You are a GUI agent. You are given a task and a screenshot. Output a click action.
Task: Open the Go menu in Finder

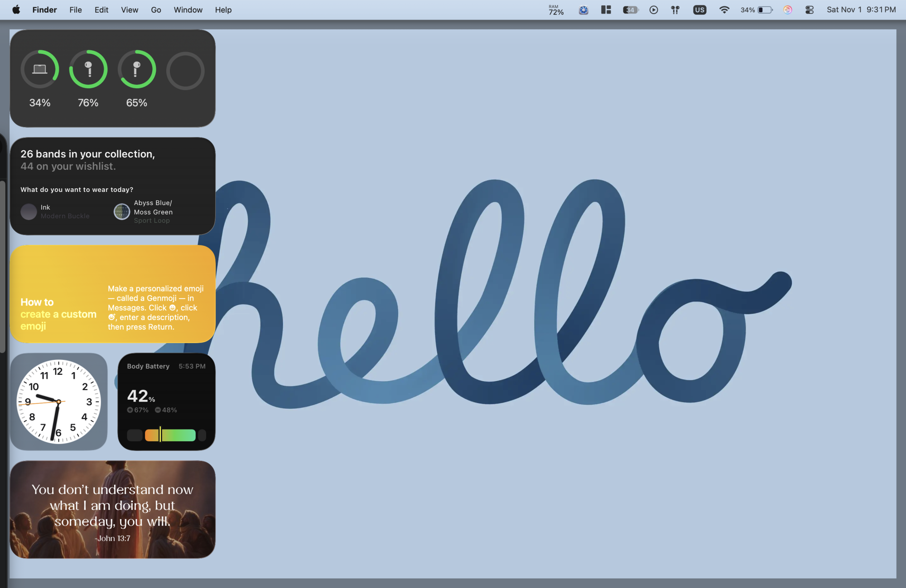[156, 10]
